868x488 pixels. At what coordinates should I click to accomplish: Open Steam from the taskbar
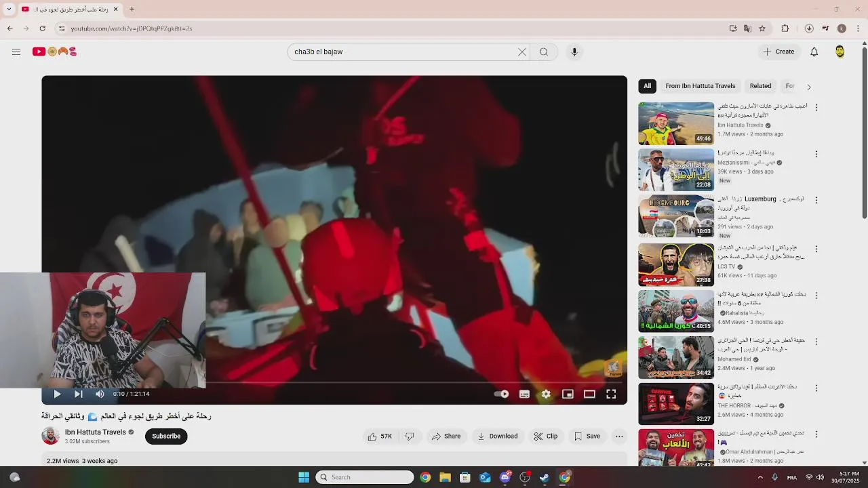coord(544,477)
